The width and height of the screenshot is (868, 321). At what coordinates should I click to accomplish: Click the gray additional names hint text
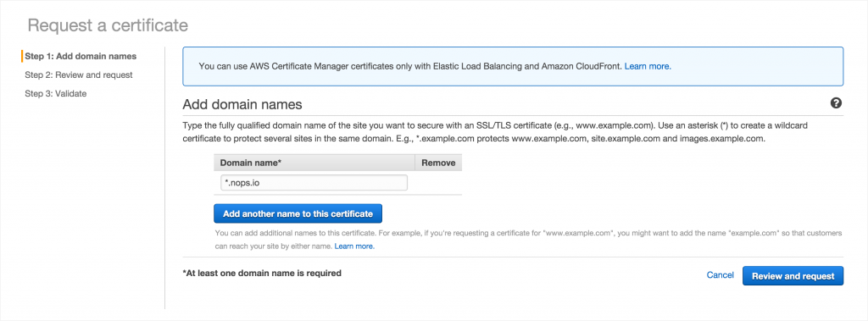click(529, 240)
